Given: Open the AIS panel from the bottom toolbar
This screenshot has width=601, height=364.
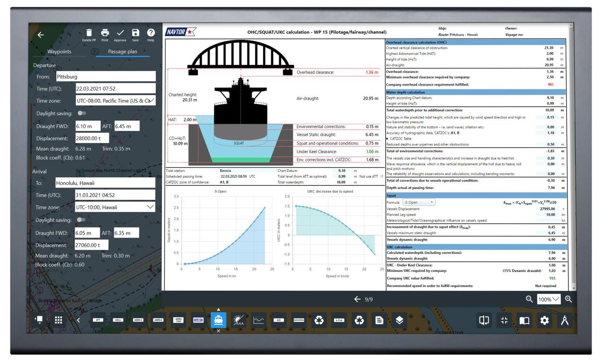Looking at the screenshot, I should tap(279, 319).
